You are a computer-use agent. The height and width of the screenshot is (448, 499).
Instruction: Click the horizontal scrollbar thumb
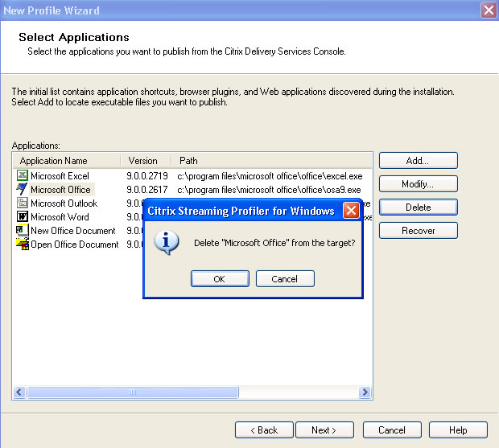point(133,392)
